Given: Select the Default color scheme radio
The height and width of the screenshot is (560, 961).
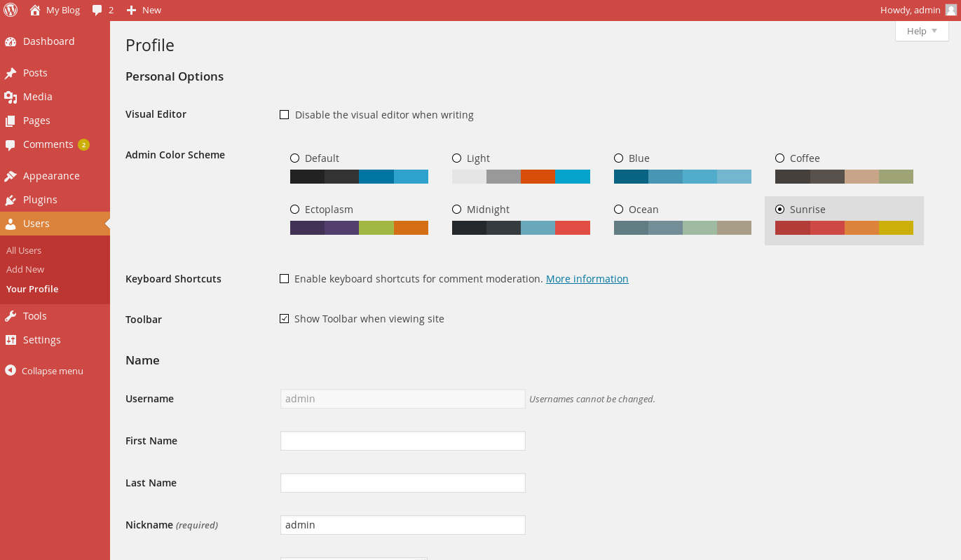Looking at the screenshot, I should (294, 158).
